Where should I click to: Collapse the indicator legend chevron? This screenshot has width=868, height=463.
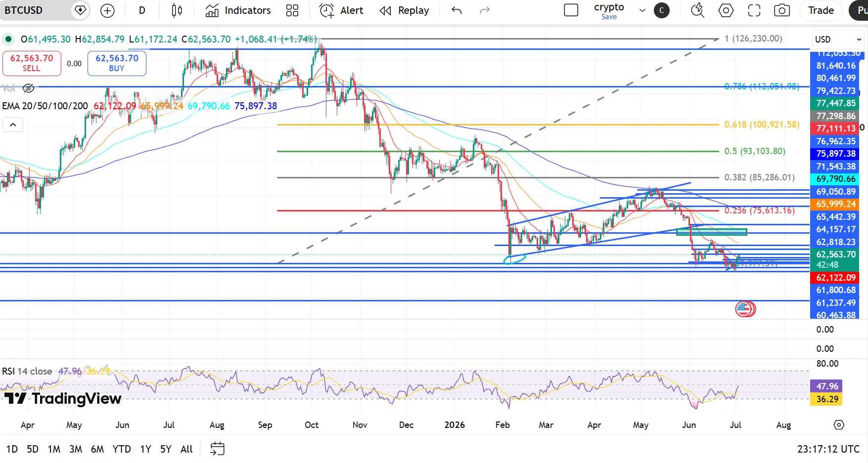click(x=13, y=125)
